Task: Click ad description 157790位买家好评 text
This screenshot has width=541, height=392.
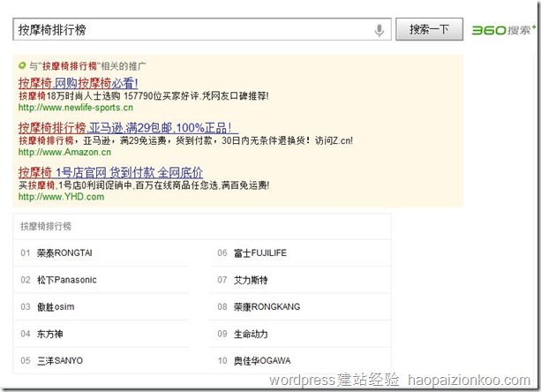Action: pos(162,96)
